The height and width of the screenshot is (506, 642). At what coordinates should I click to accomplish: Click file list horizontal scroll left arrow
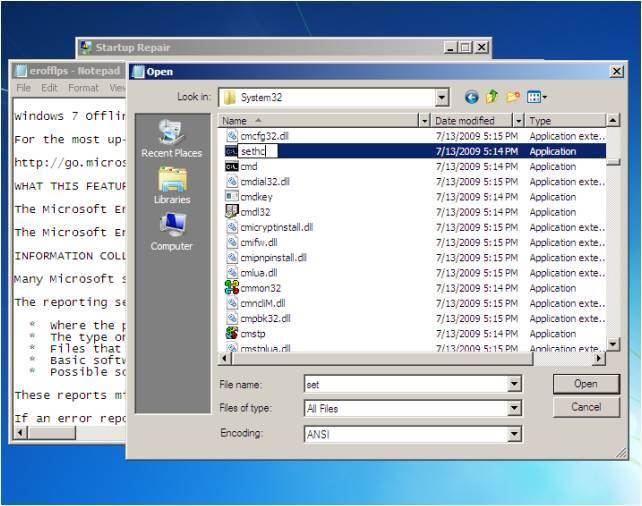(x=224, y=359)
